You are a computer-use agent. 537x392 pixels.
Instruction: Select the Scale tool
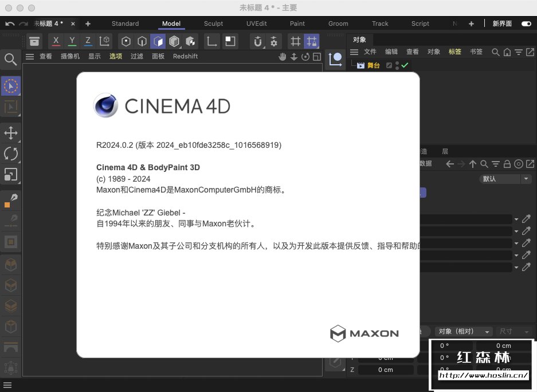pyautogui.click(x=11, y=174)
